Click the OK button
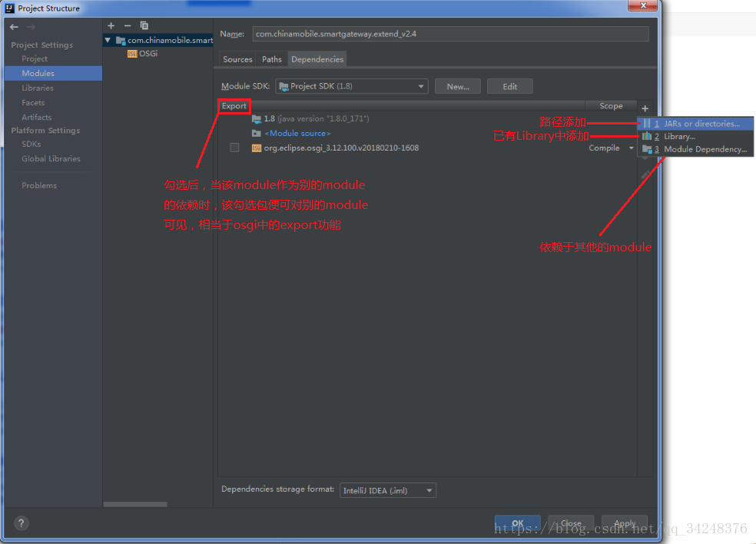 point(517,523)
